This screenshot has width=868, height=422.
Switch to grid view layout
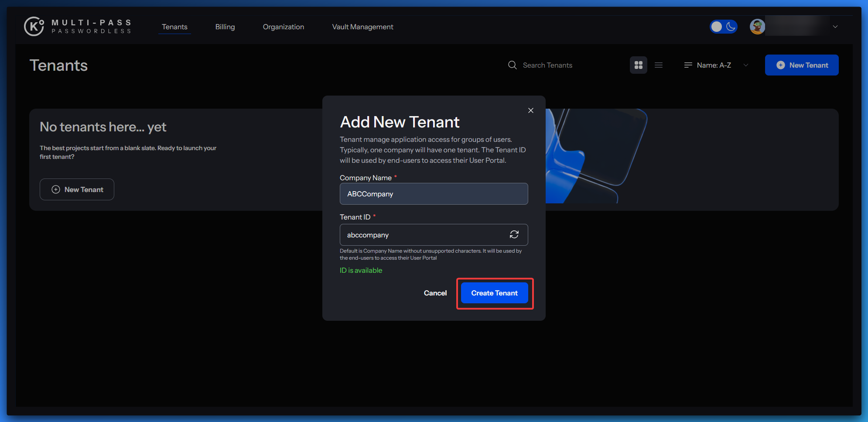click(x=638, y=65)
